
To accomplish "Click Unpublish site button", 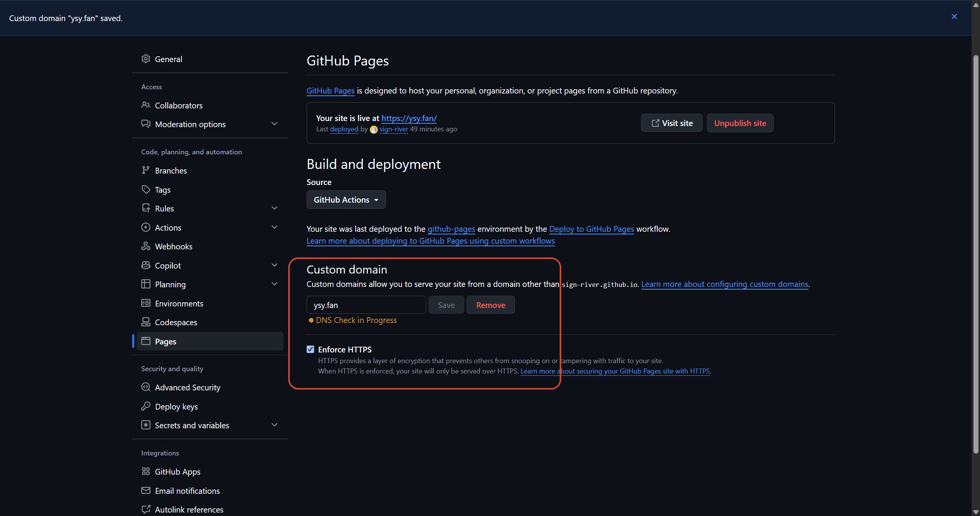I will click(740, 123).
